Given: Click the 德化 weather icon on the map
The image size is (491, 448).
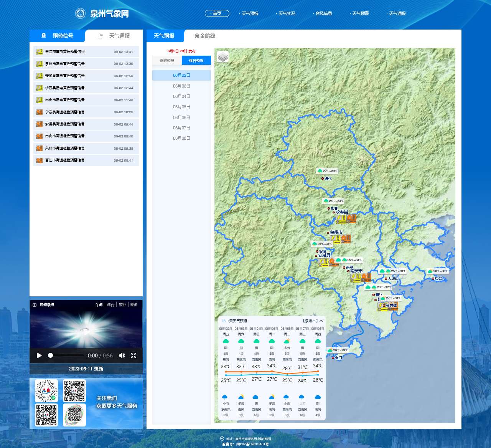Looking at the screenshot, I should pos(320,171).
